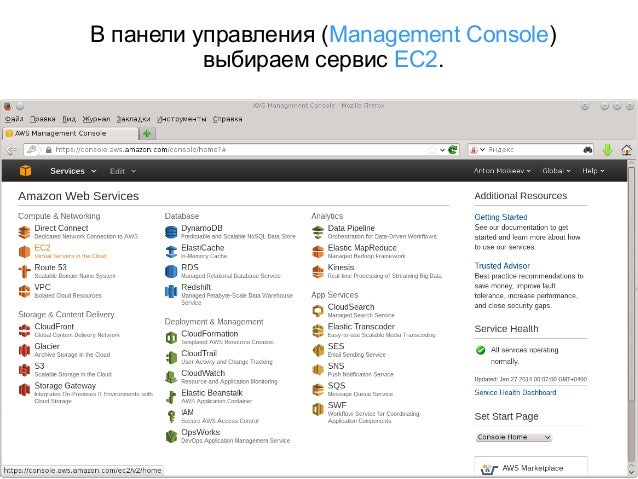
Task: Click the Glacier service icon
Action: tap(24, 350)
